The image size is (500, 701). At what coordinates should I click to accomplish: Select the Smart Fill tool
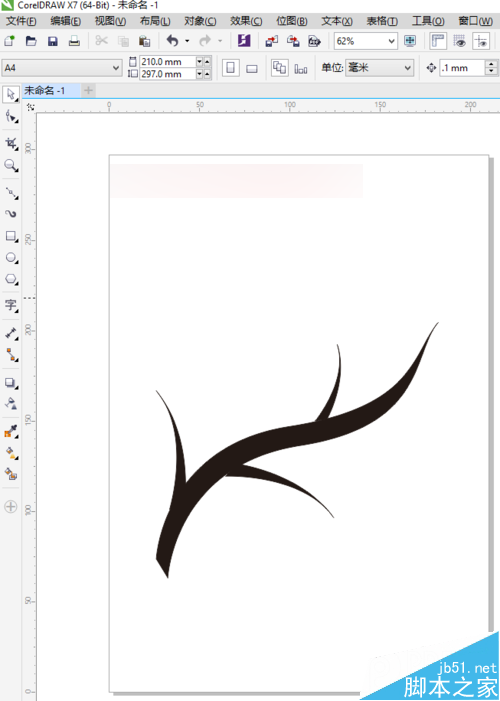pyautogui.click(x=11, y=474)
